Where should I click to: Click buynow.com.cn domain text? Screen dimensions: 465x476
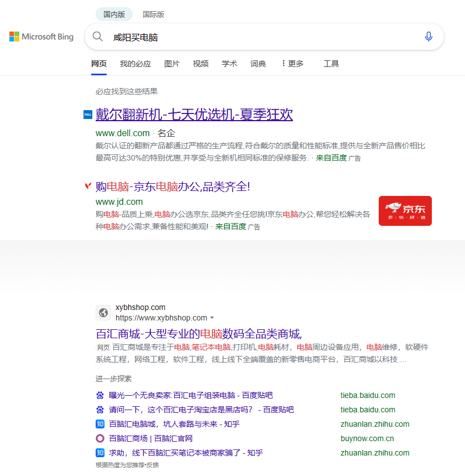tap(367, 438)
